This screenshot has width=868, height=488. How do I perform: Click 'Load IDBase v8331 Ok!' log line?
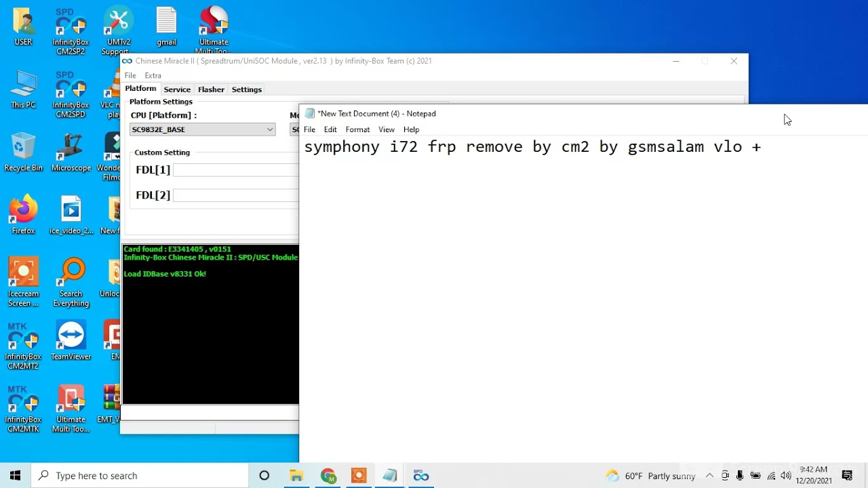(x=165, y=274)
